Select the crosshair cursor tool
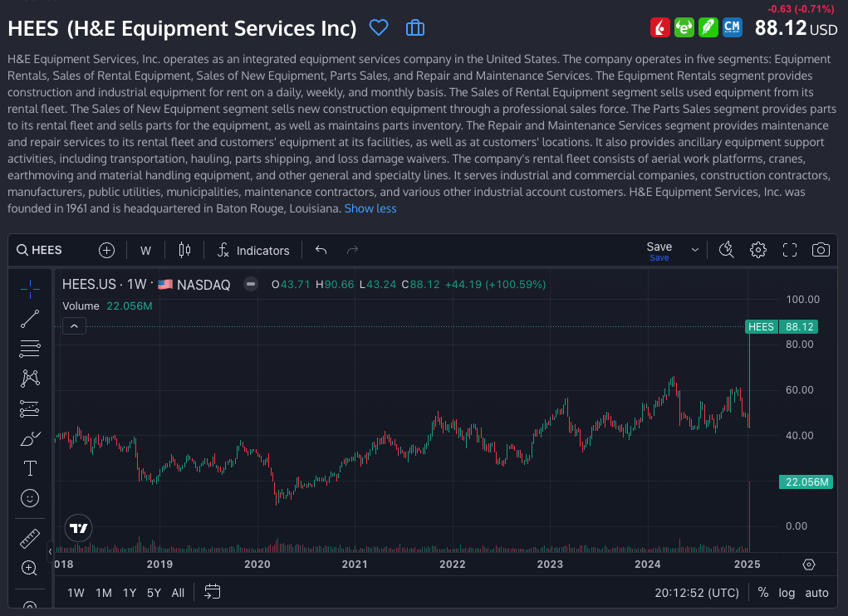848x616 pixels. point(30,289)
